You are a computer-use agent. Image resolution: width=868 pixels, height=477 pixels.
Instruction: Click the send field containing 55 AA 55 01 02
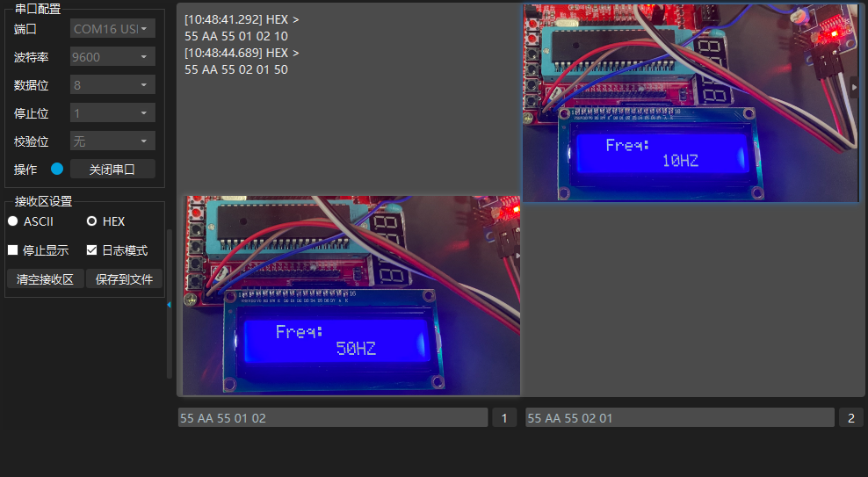tap(333, 418)
